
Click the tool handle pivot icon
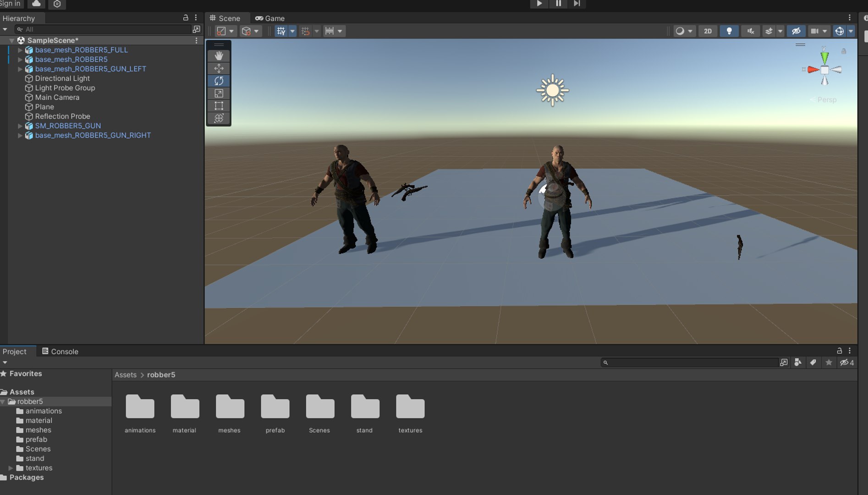click(x=221, y=31)
